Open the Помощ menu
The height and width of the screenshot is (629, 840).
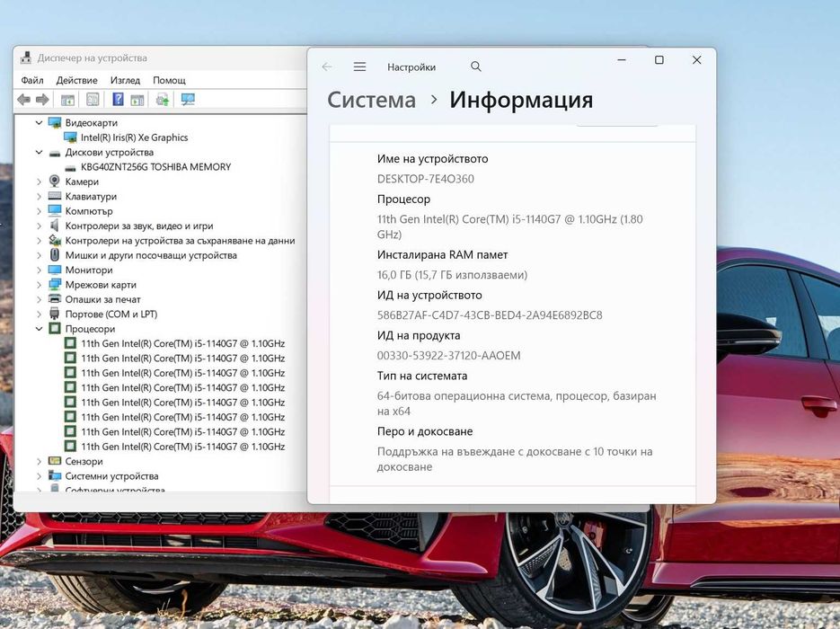point(169,80)
